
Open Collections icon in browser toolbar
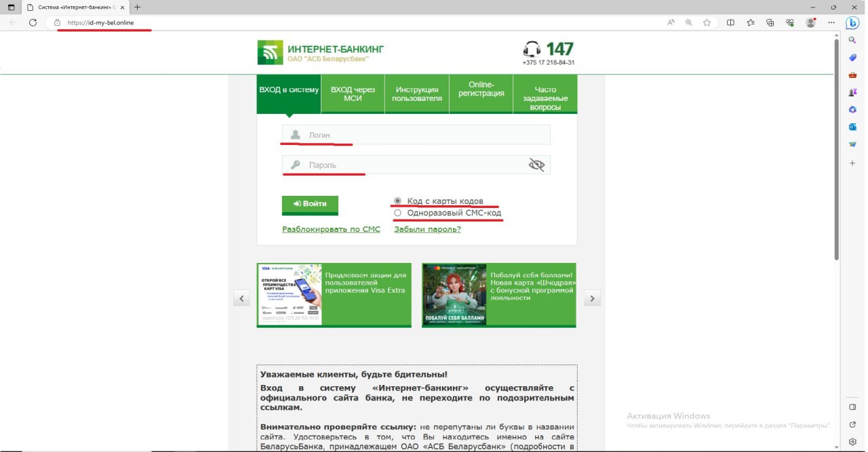pos(770,22)
